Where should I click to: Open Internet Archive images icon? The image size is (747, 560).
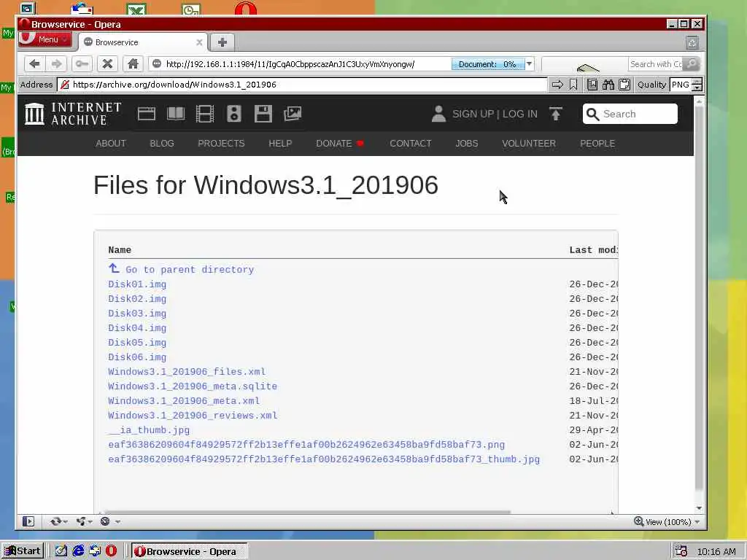293,114
